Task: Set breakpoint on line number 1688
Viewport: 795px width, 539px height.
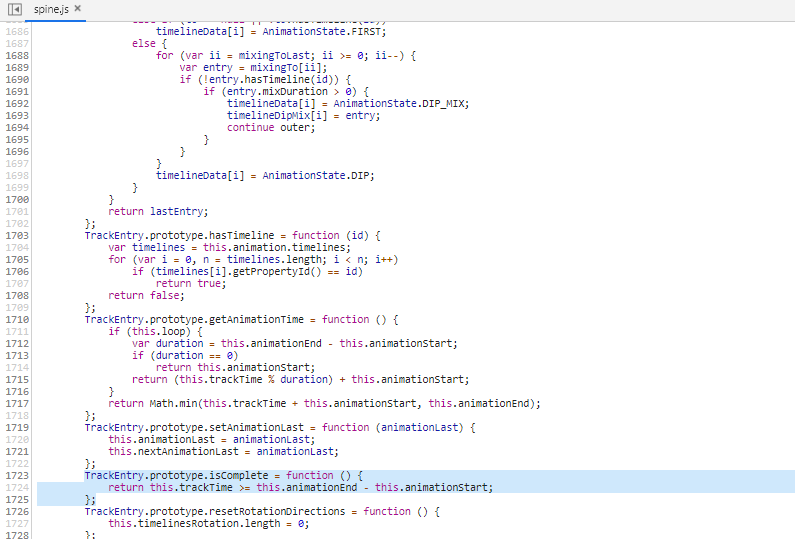Action: pyautogui.click(x=17, y=56)
